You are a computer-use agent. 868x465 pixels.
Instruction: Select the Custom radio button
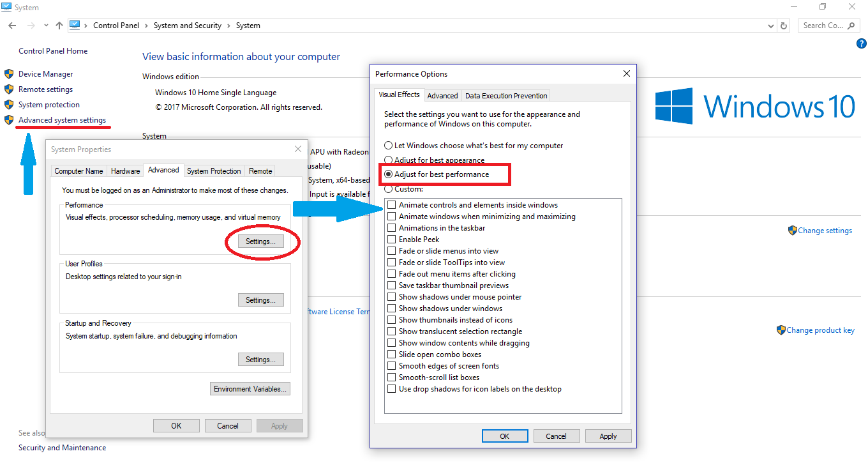tap(389, 189)
